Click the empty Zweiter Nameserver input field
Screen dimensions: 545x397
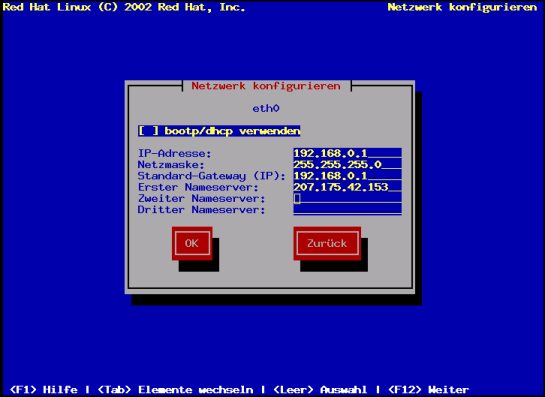[348, 198]
